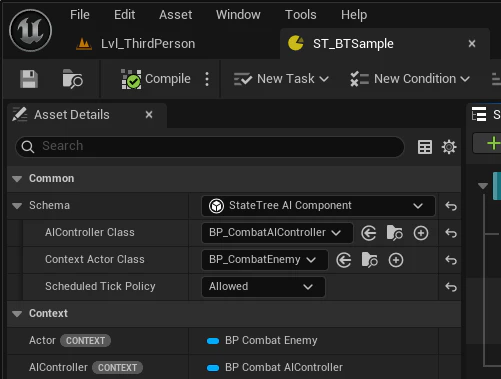Open the Tools menu
Image resolution: width=501 pixels, height=379 pixels.
coord(300,15)
